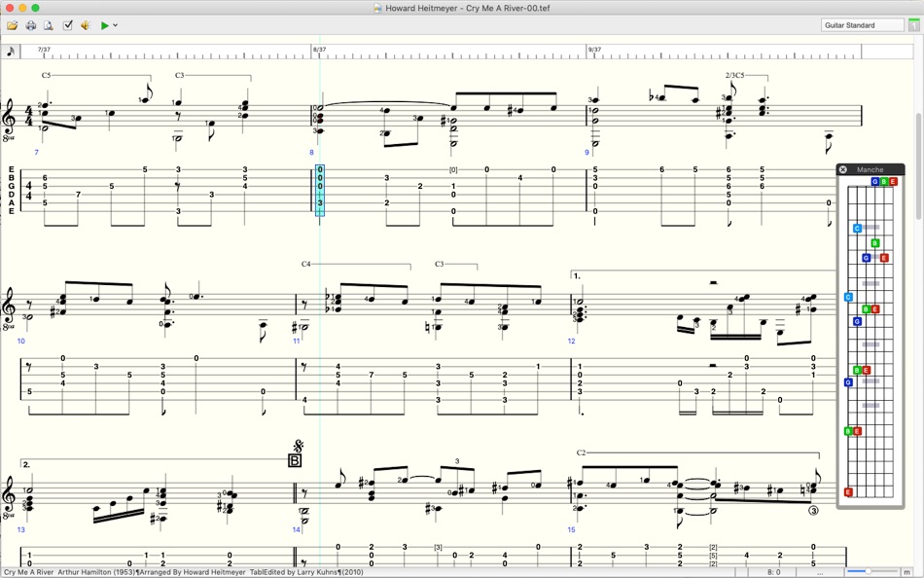The width and height of the screenshot is (924, 578).
Task: Start playback with the green Play button
Action: pos(105,25)
